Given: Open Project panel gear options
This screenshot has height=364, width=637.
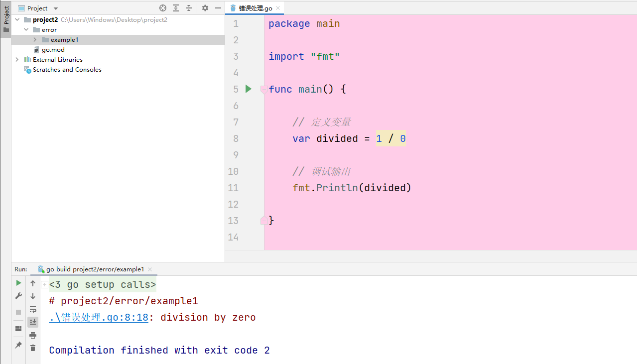Looking at the screenshot, I should 205,8.
